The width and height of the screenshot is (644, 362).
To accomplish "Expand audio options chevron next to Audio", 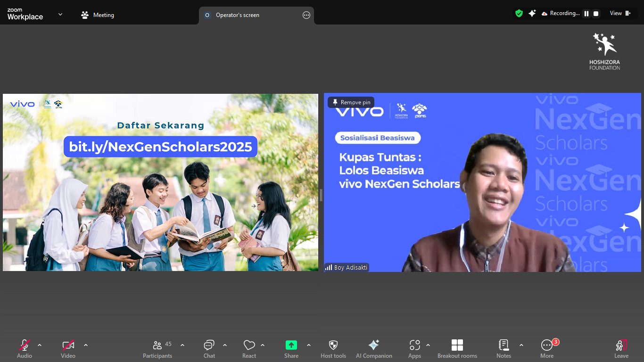I will click(40, 345).
